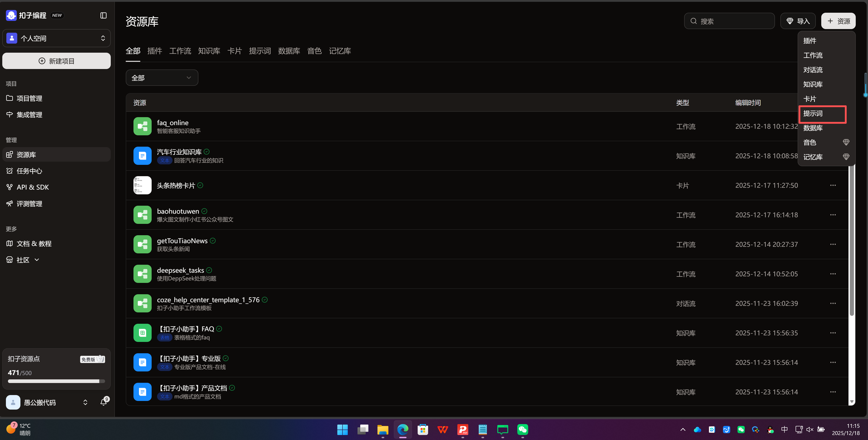Click the 新建项目 button
Viewport: 868px width, 440px height.
coord(56,61)
